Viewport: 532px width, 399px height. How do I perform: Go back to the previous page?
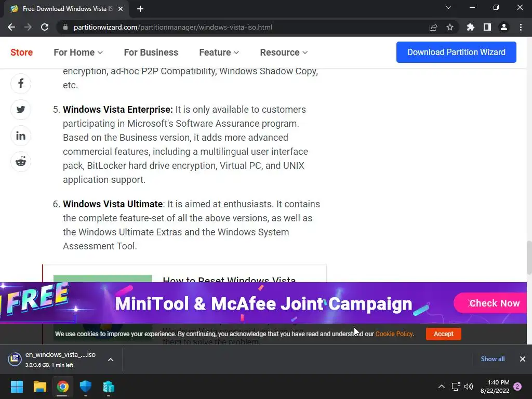[x=11, y=27]
